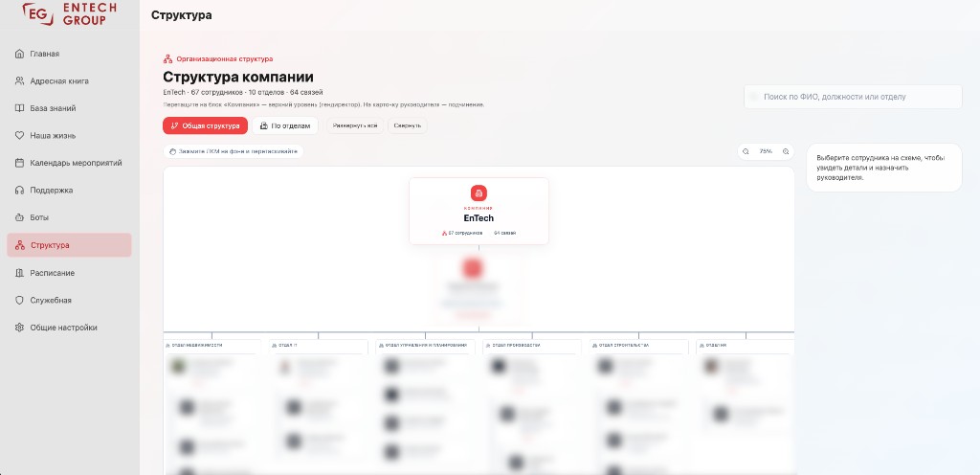Click the Организационная структура hierarchy icon
The height and width of the screenshot is (475, 980).
click(167, 59)
